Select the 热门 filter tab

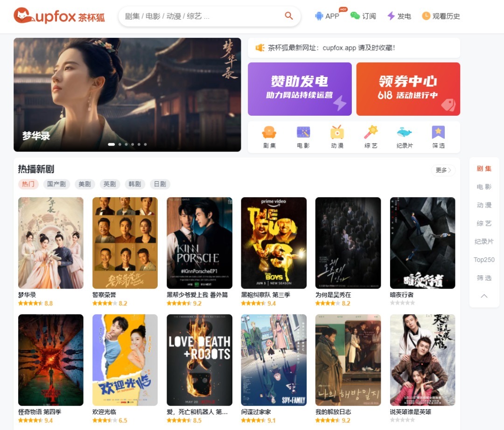(28, 184)
